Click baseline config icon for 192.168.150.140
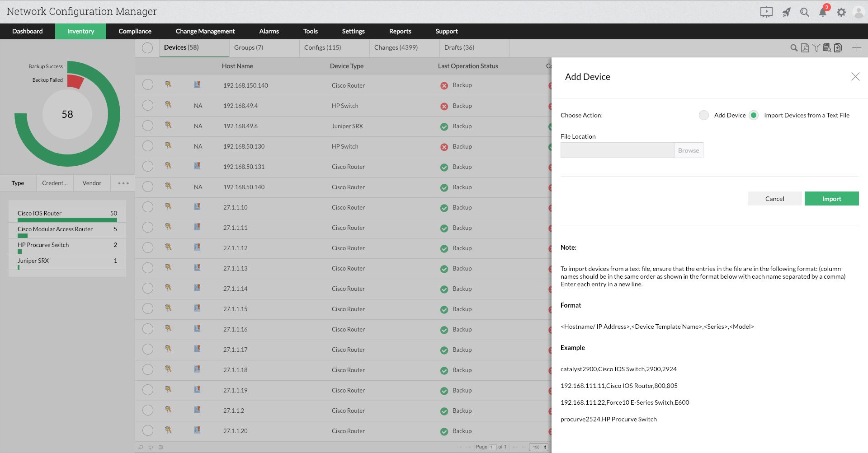This screenshot has height=453, width=868. coord(198,84)
